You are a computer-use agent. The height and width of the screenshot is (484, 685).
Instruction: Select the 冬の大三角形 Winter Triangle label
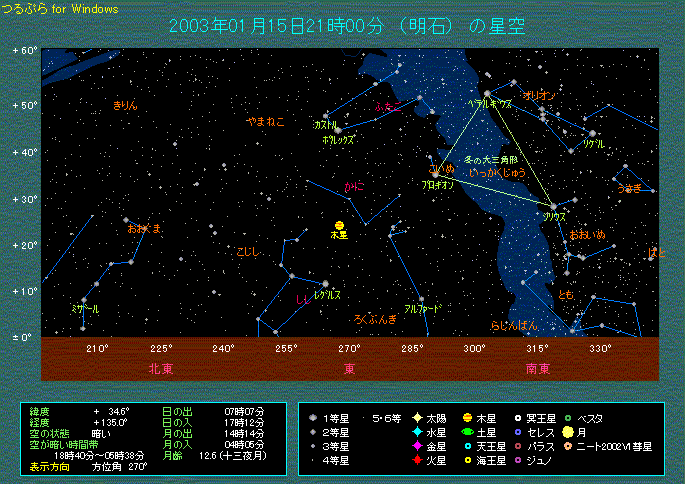492,160
